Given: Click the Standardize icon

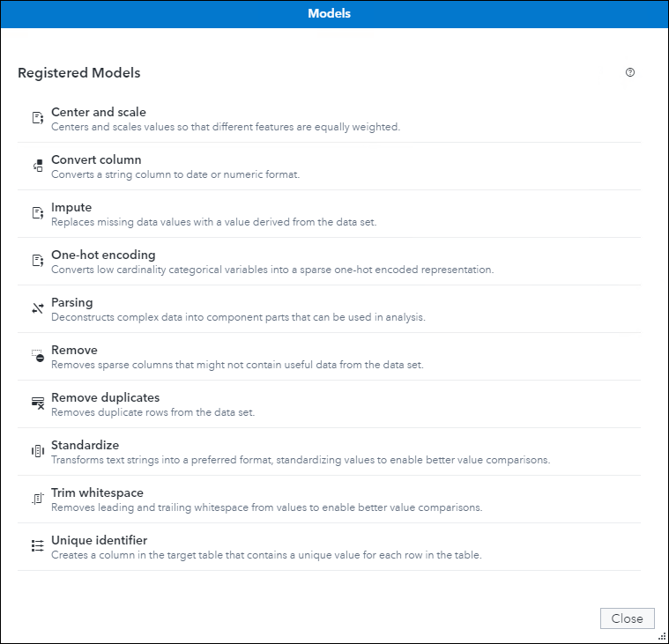Looking at the screenshot, I should tap(38, 451).
